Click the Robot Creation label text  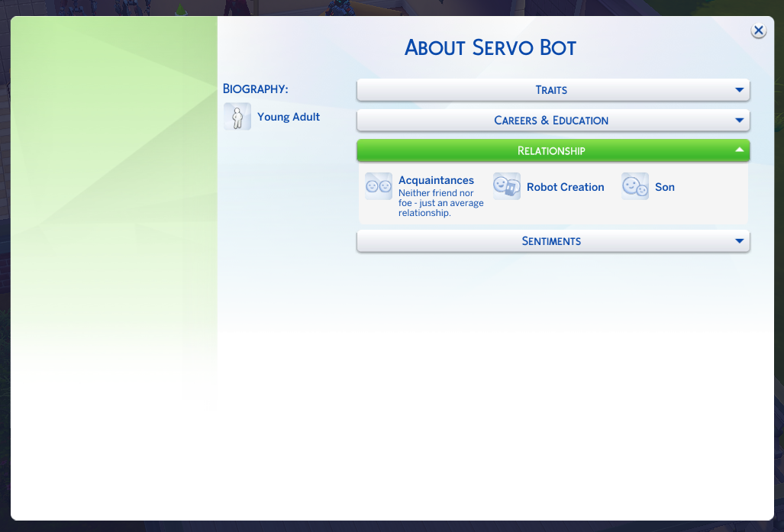(564, 187)
